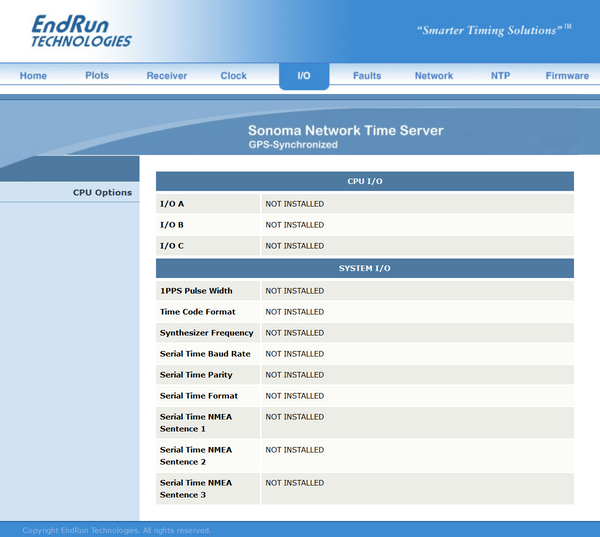Go to the Clock tab
This screenshot has height=537, width=600.
[233, 75]
